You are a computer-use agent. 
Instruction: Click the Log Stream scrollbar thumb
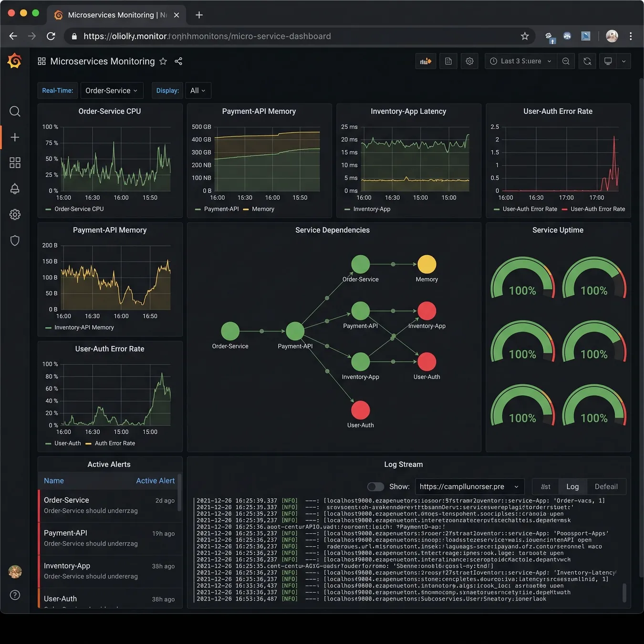(624, 593)
